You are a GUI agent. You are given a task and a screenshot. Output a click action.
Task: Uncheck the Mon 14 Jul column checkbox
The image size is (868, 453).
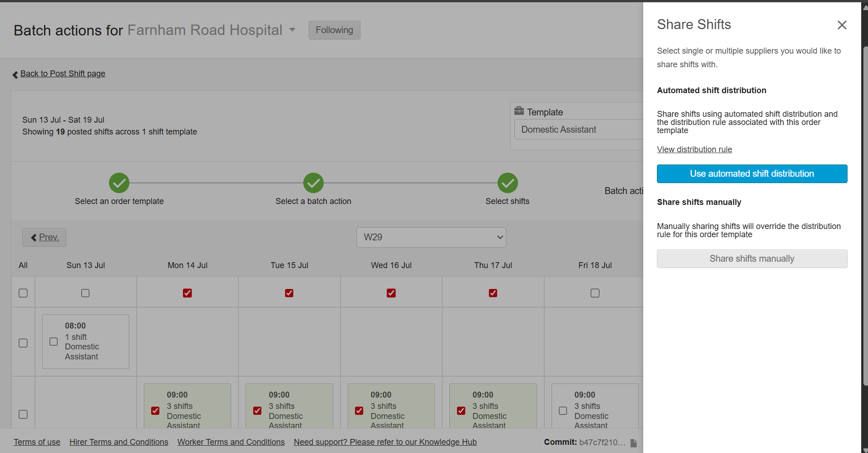click(x=187, y=293)
